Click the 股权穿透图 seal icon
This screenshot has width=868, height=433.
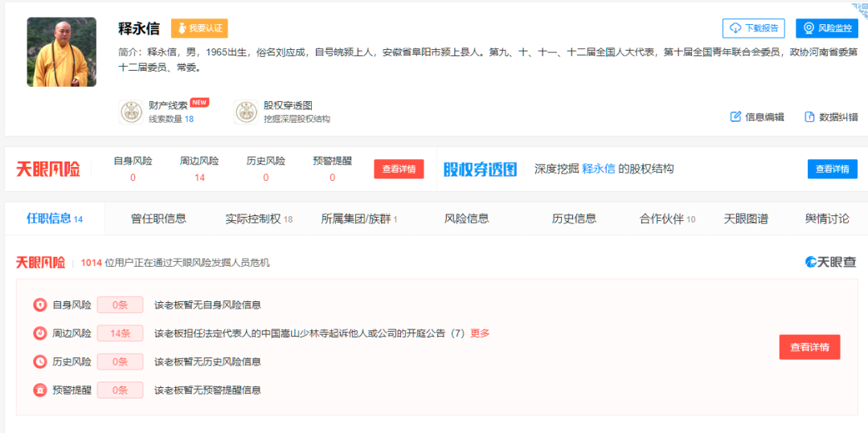(x=247, y=112)
